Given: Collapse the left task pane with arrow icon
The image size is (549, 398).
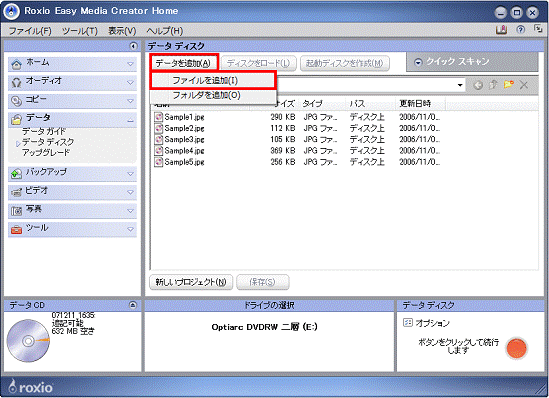Looking at the screenshot, I should click(x=133, y=46).
